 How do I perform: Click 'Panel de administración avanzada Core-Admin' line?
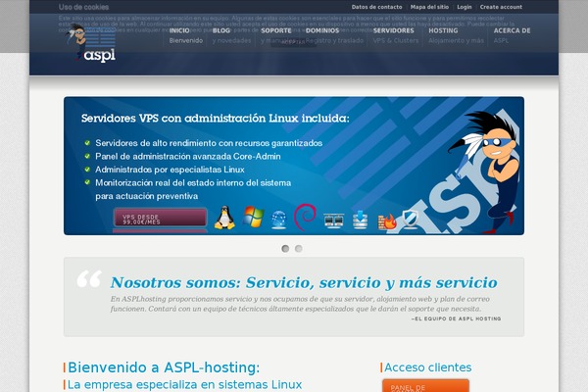point(188,157)
